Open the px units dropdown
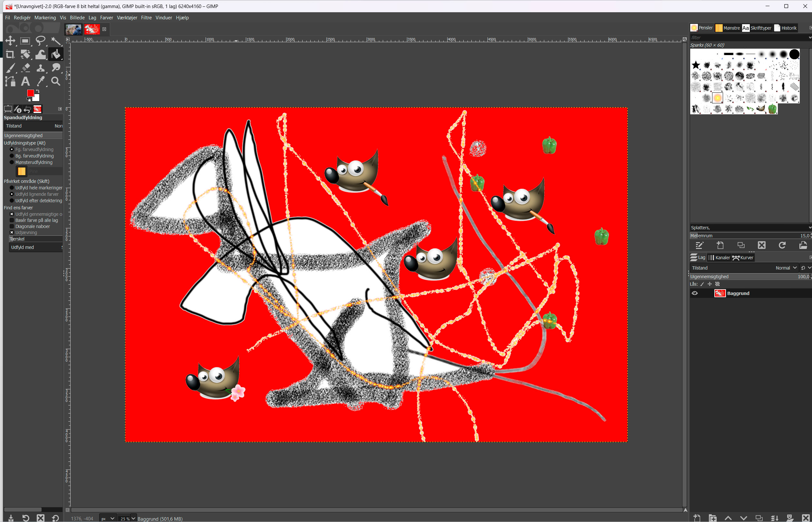The width and height of the screenshot is (812, 522). coord(107,518)
